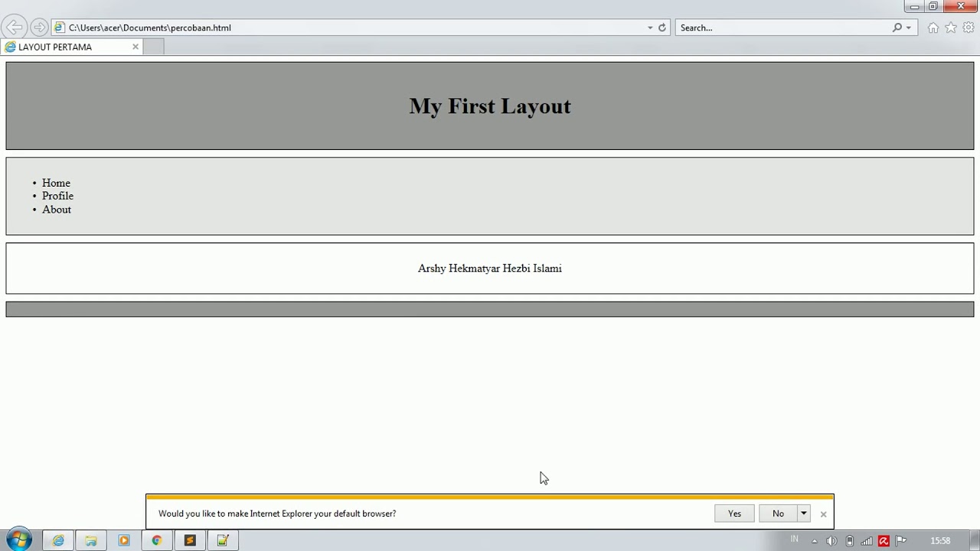The width and height of the screenshot is (980, 551).
Task: Open the clock showing 15:58
Action: [x=940, y=541]
